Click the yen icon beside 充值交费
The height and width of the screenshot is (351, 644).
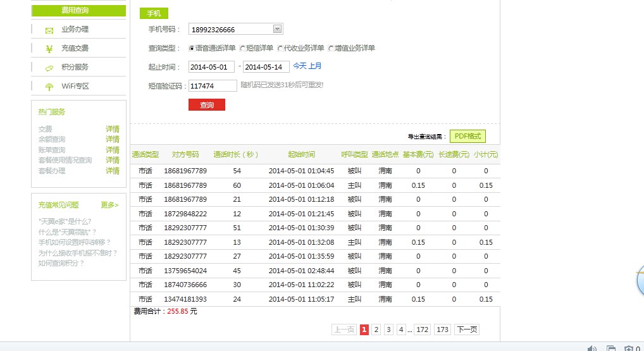click(49, 49)
